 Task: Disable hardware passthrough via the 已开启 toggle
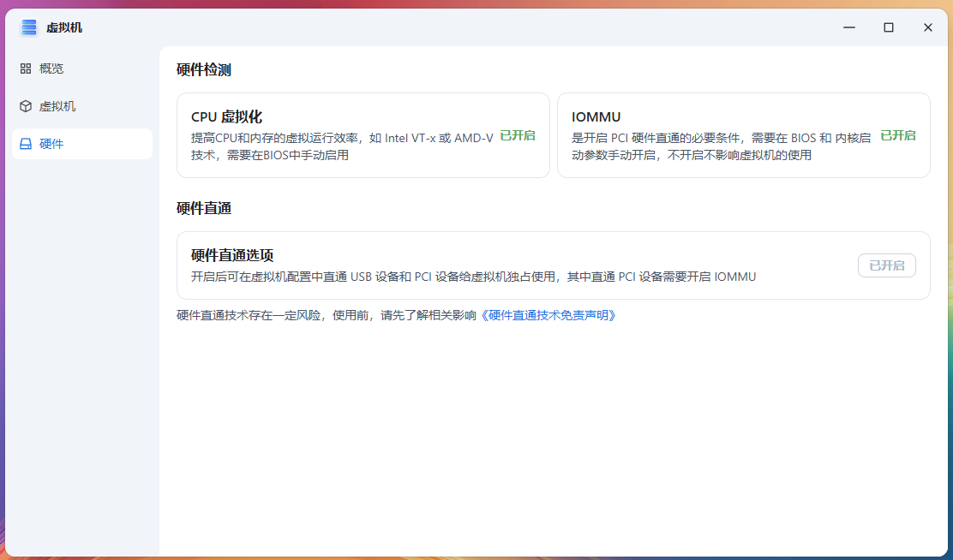pyautogui.click(x=887, y=265)
